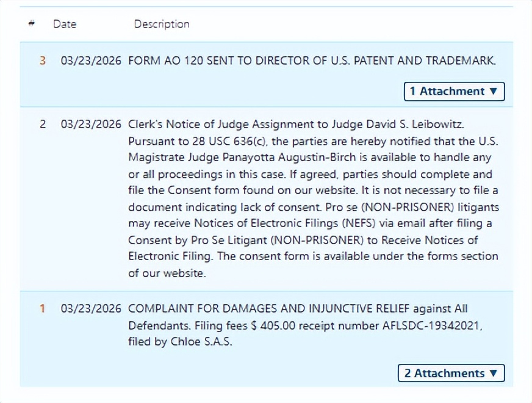
Task: Expand the 1 Attachment dropdown
Action: click(x=454, y=92)
